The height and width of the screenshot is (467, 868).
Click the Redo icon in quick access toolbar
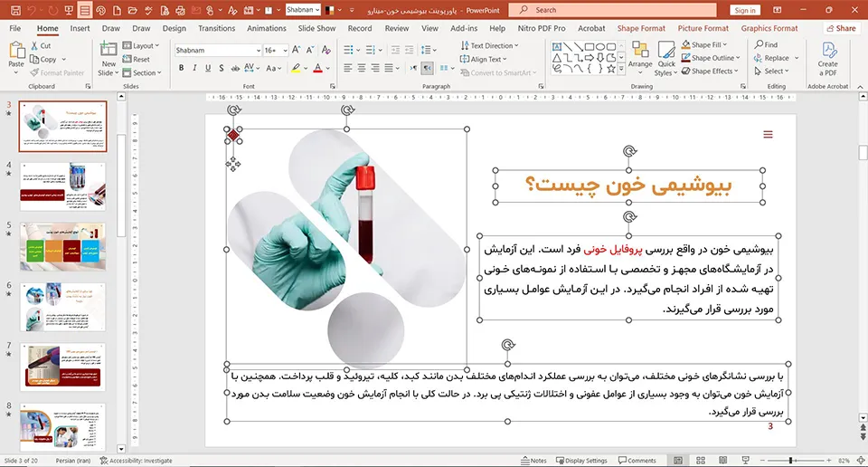point(52,10)
